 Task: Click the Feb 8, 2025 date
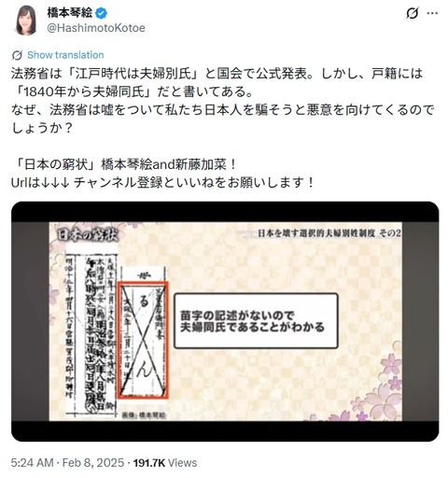[x=93, y=463]
